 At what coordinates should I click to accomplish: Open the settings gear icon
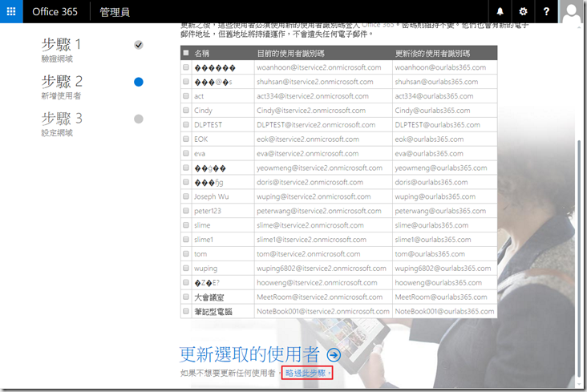pos(523,12)
